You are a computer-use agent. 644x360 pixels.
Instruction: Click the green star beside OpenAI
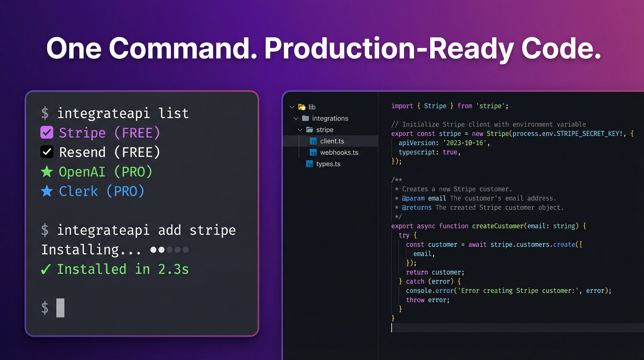47,172
